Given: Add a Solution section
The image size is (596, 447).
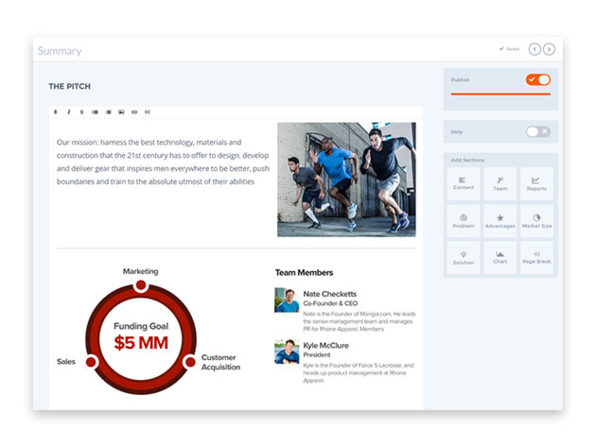Looking at the screenshot, I should pyautogui.click(x=463, y=257).
